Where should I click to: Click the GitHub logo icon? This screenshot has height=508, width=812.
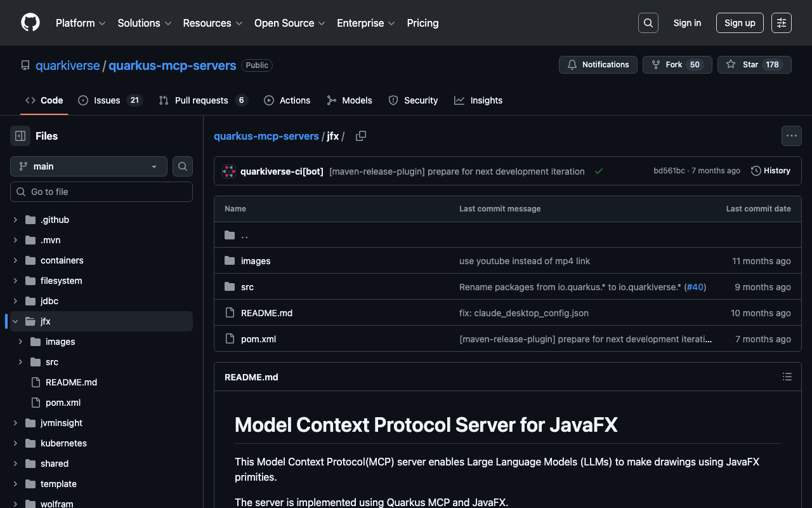[x=30, y=23]
